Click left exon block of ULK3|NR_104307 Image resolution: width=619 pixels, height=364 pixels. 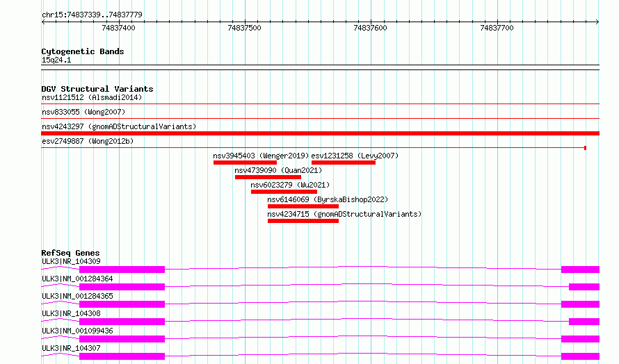click(122, 356)
